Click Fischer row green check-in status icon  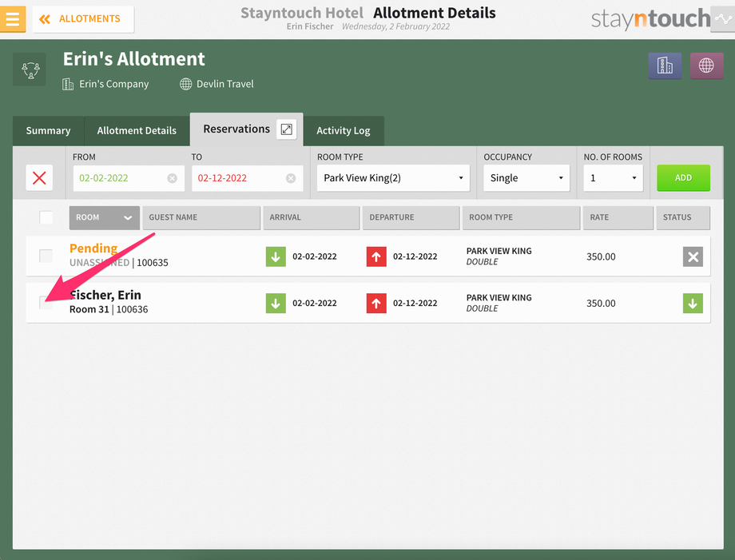693,304
